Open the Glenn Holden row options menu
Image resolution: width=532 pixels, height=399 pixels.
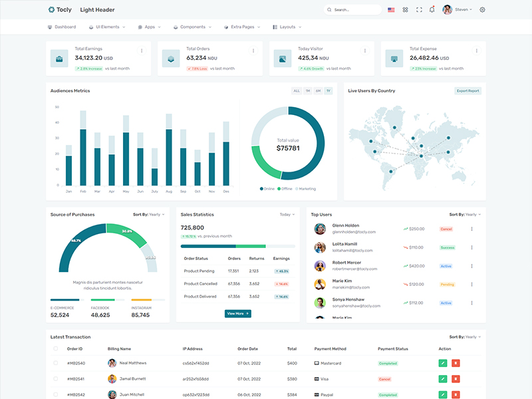pyautogui.click(x=471, y=229)
